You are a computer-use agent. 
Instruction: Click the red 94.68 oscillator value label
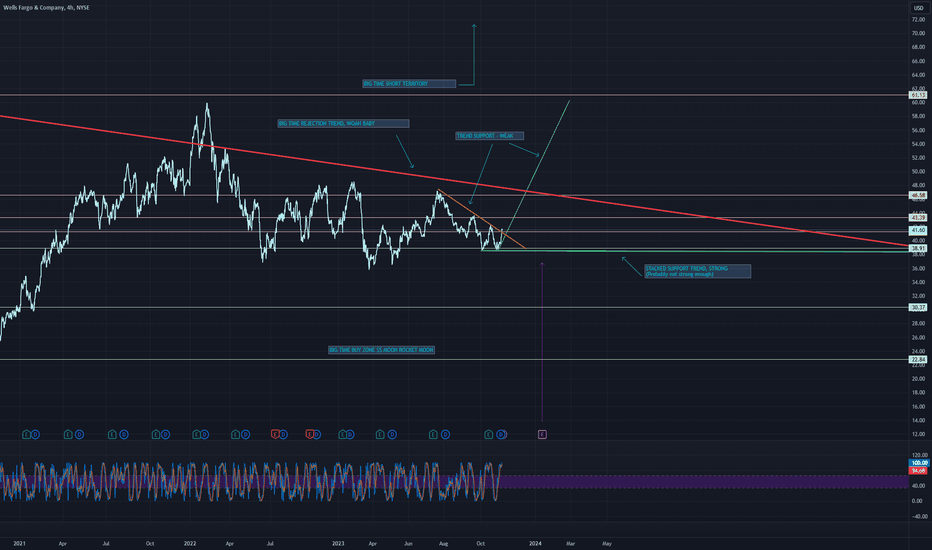[x=918, y=470]
